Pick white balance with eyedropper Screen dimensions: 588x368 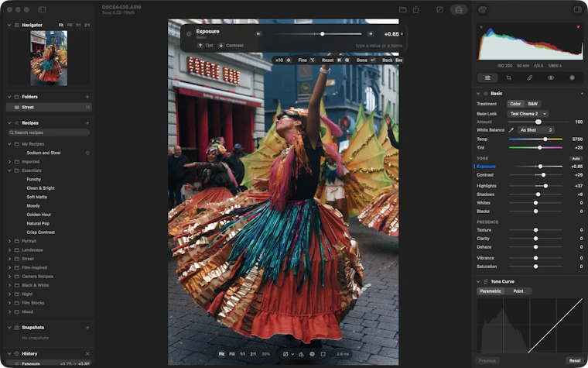511,130
